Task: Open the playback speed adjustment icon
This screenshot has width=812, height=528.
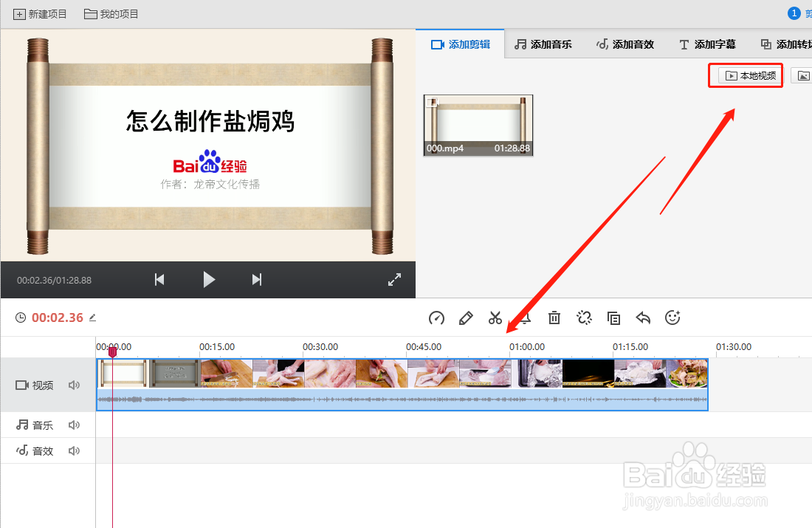Action: click(x=436, y=318)
